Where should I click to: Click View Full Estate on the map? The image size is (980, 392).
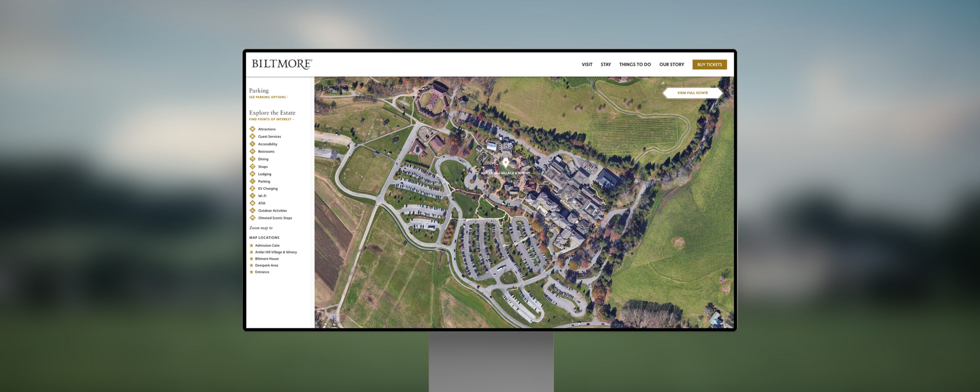pos(693,93)
